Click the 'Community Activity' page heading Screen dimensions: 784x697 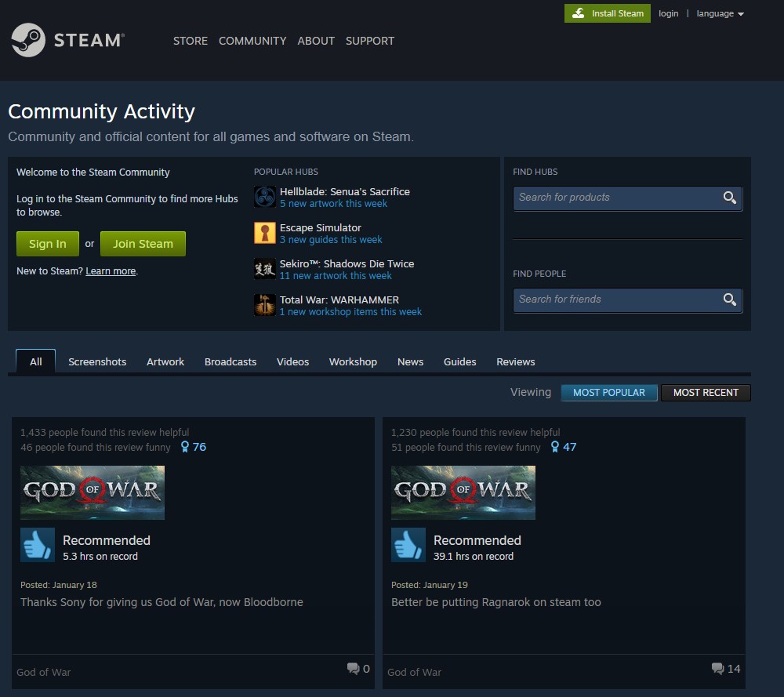[x=101, y=111]
